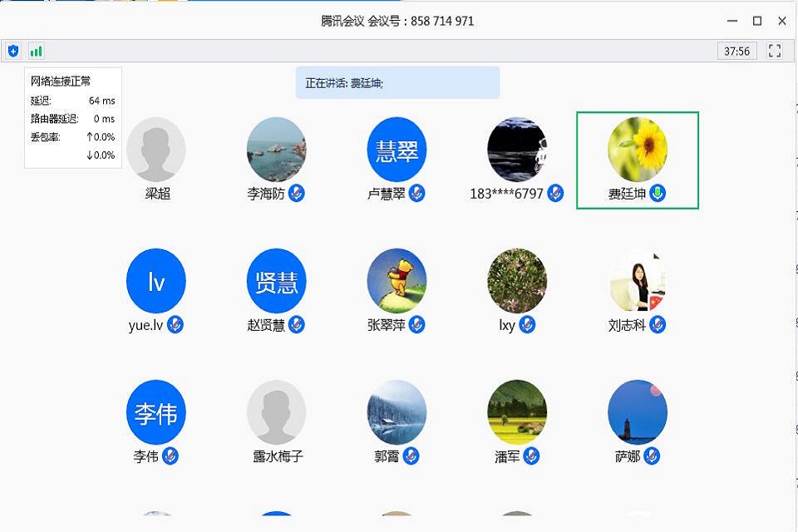Viewport: 798px width, 532px height.
Task: Click the 丢包率 upload 0.0% value
Action: [x=101, y=137]
